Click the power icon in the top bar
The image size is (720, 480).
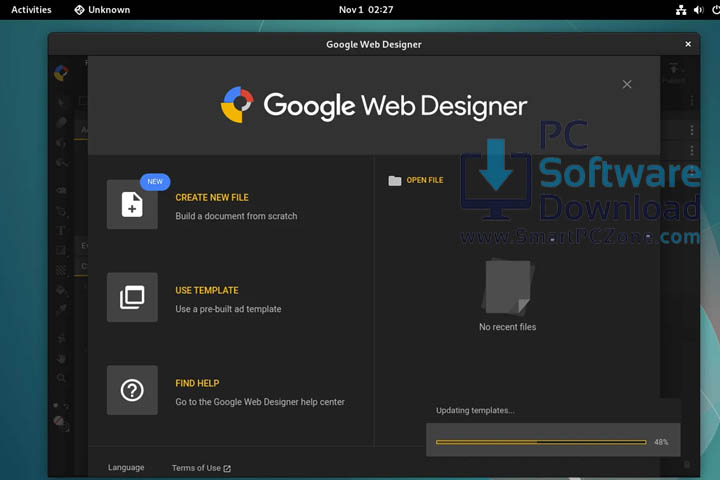click(x=715, y=10)
